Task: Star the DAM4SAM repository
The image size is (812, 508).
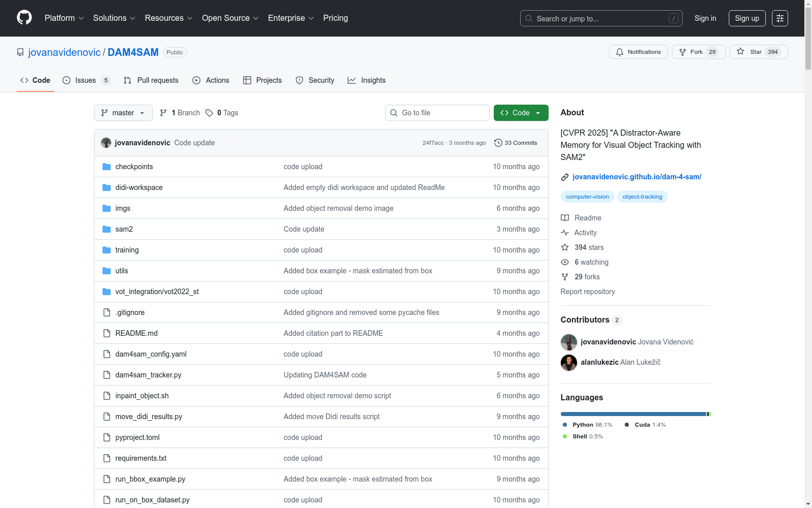Action: pyautogui.click(x=759, y=52)
